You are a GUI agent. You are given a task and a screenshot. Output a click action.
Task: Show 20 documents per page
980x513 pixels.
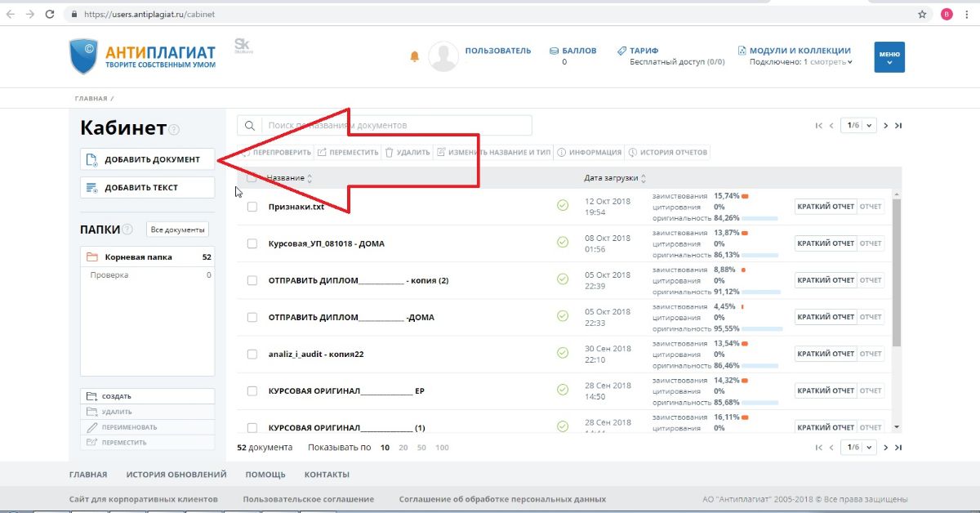(403, 448)
